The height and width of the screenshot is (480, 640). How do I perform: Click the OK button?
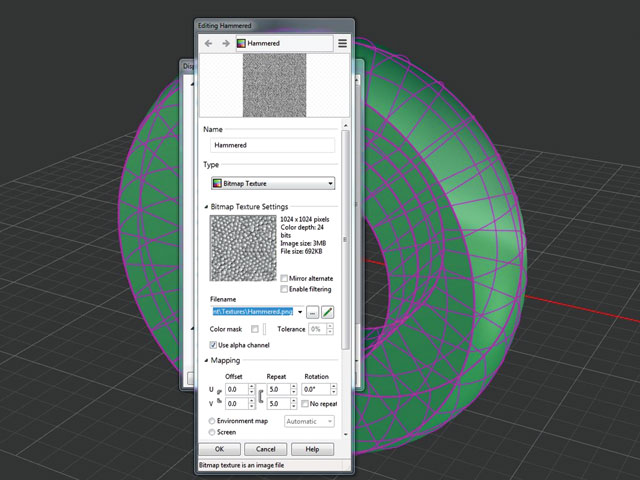pyautogui.click(x=220, y=449)
